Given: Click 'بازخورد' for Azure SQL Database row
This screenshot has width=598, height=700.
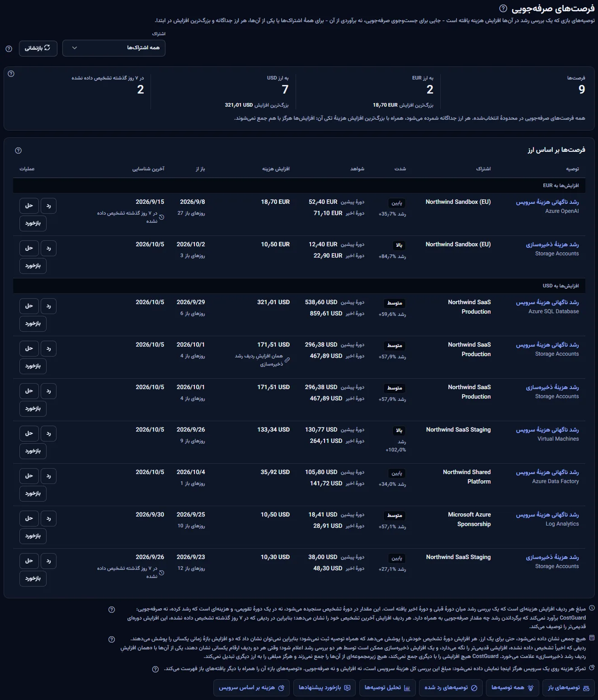Looking at the screenshot, I should click(x=33, y=324).
